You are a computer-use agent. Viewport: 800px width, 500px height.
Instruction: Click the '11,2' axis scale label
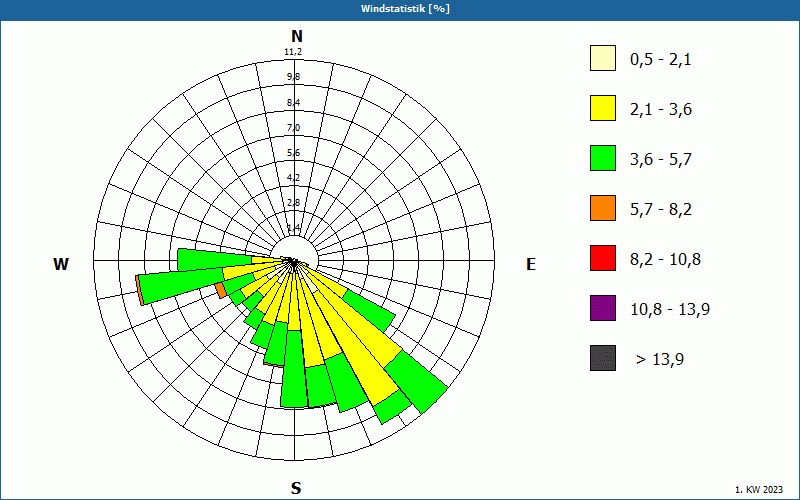coord(293,52)
